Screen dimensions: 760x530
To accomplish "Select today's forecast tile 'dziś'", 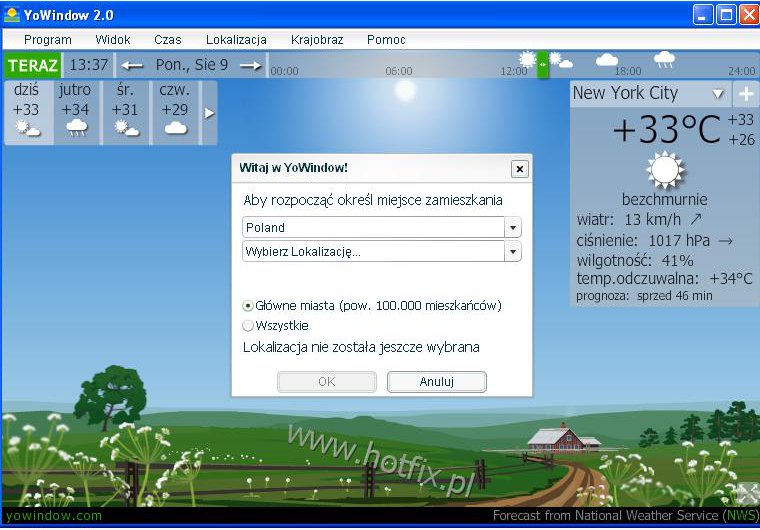I will (x=28, y=112).
